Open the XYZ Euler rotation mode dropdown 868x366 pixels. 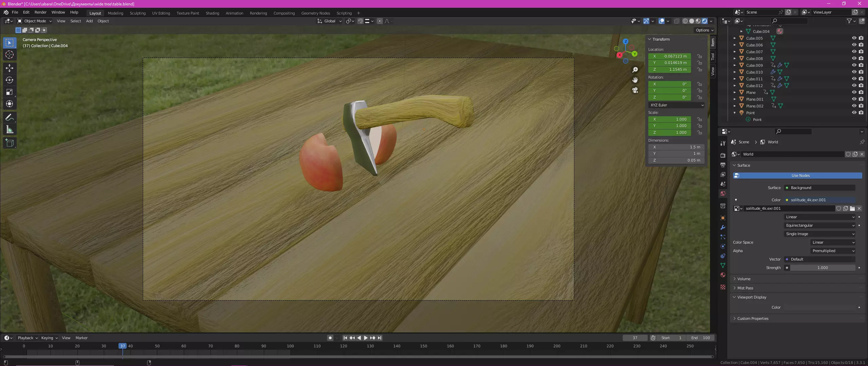676,105
